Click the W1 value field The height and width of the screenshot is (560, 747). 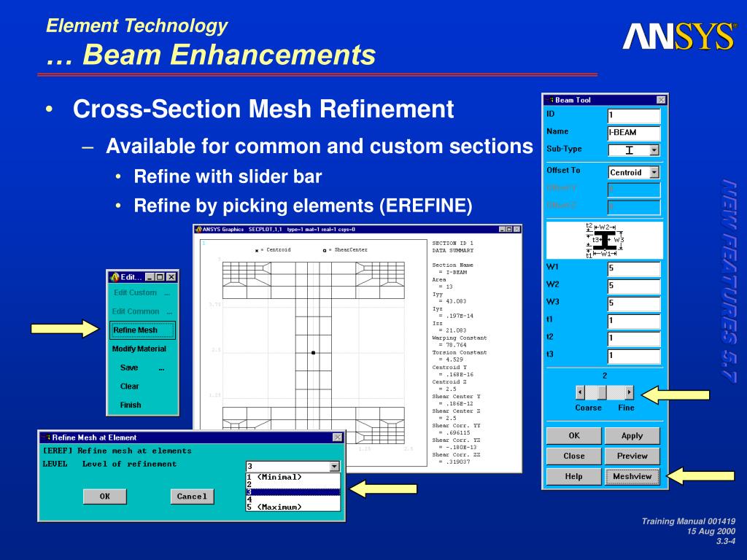pos(634,268)
